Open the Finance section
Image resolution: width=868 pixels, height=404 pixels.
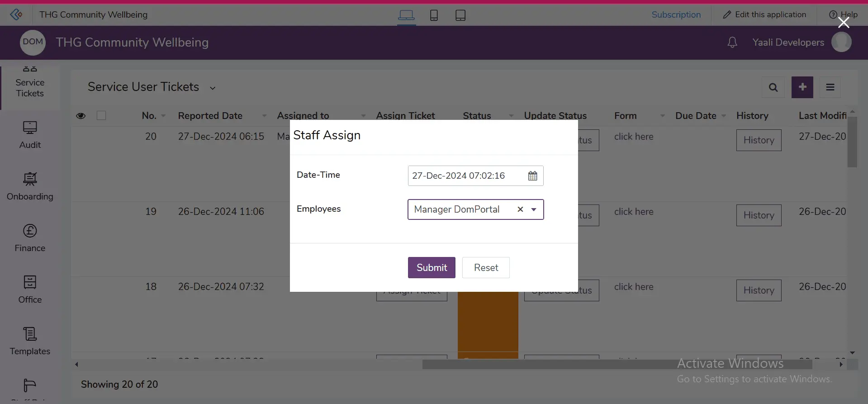coord(30,238)
